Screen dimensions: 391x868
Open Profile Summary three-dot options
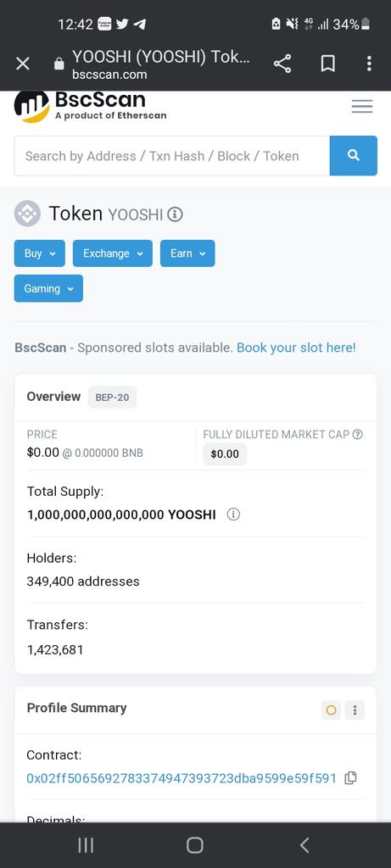355,709
